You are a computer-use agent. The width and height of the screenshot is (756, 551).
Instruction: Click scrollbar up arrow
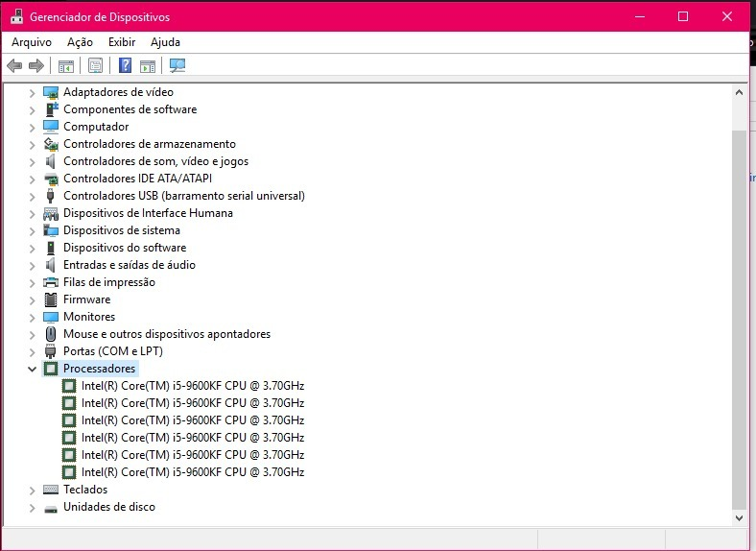tap(739, 92)
